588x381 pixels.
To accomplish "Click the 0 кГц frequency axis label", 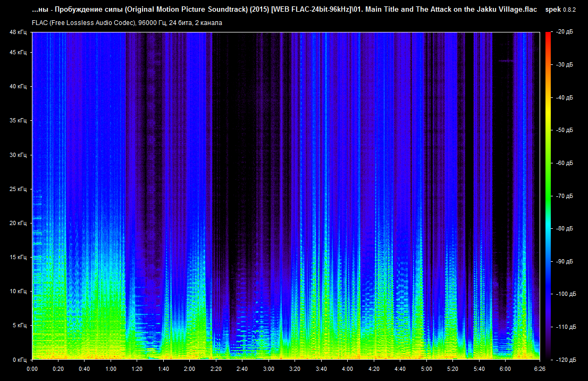I will 19,360.
